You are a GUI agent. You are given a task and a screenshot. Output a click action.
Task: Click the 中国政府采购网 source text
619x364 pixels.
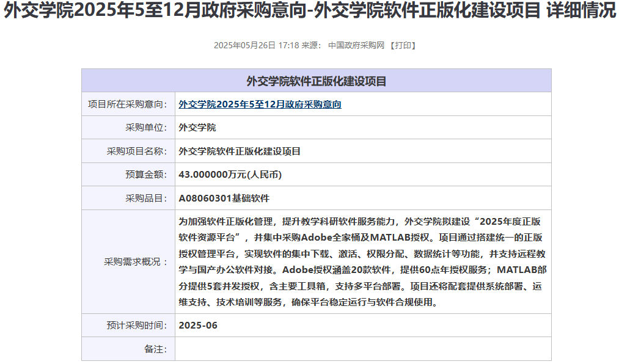tap(356, 45)
